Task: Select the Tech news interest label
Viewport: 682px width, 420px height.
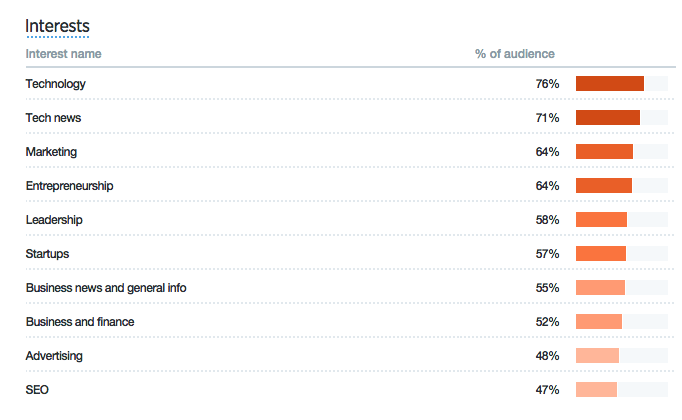Action: pyautogui.click(x=53, y=118)
